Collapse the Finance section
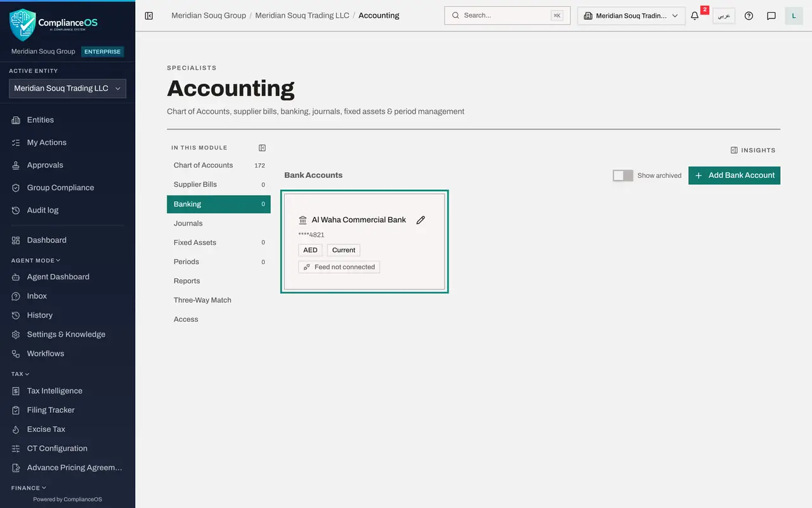The image size is (812, 508). click(29, 488)
